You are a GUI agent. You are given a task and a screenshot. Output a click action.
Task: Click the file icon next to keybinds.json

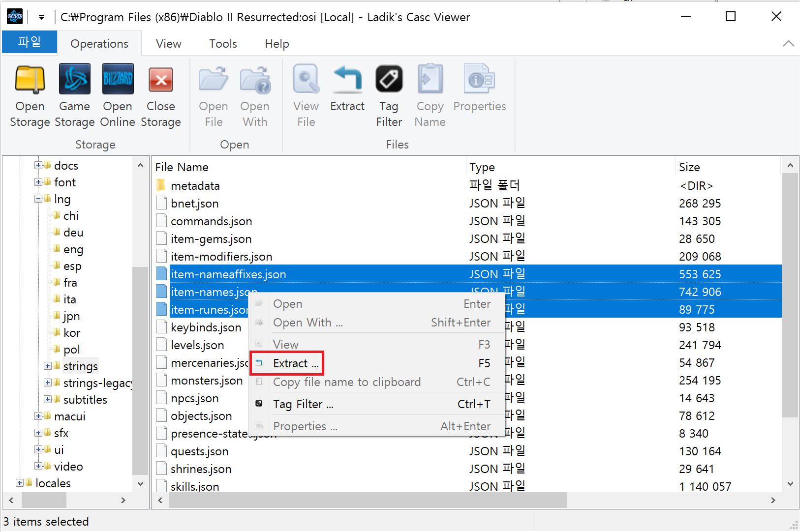[x=161, y=327]
